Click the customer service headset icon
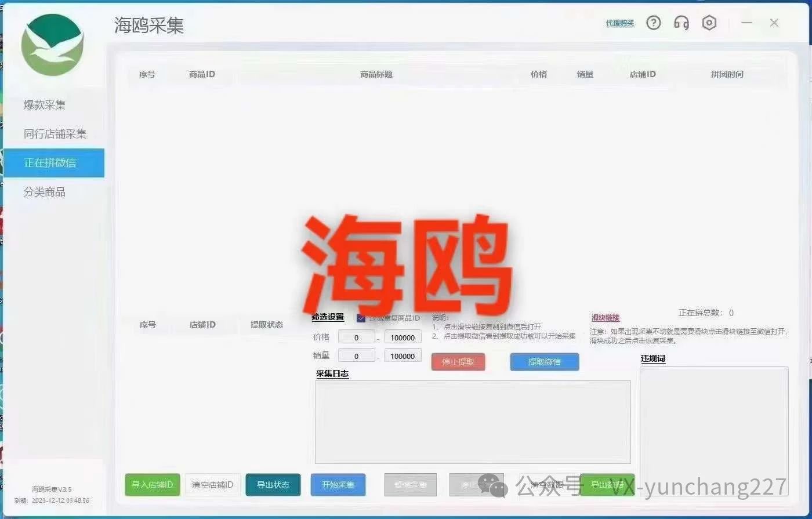The image size is (812, 519). tap(681, 23)
